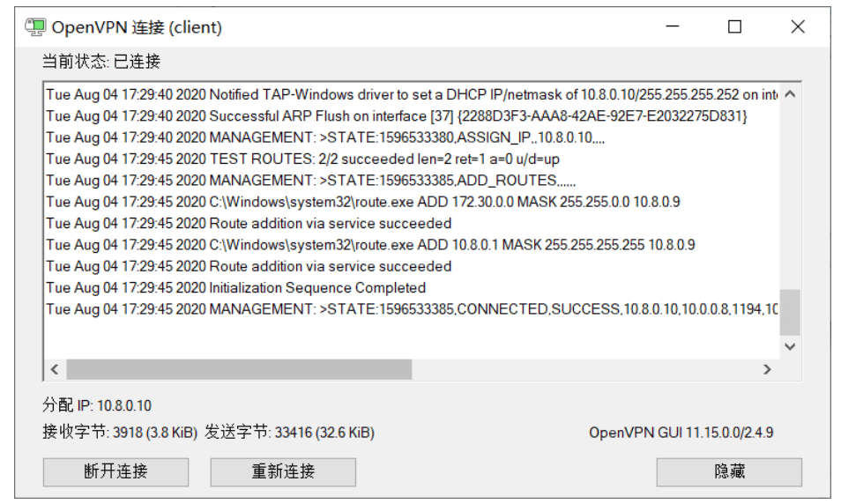Click the log scroll up arrow
This screenshot has width=841, height=504.
790,94
